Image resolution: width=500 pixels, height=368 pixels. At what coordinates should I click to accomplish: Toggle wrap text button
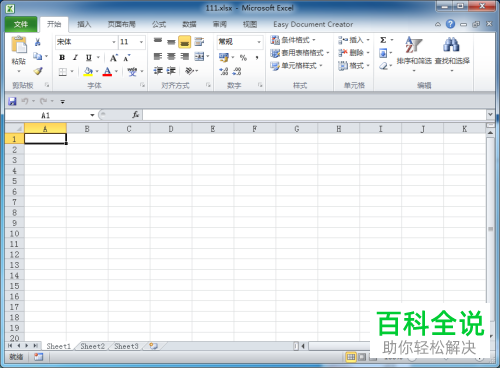[199, 42]
